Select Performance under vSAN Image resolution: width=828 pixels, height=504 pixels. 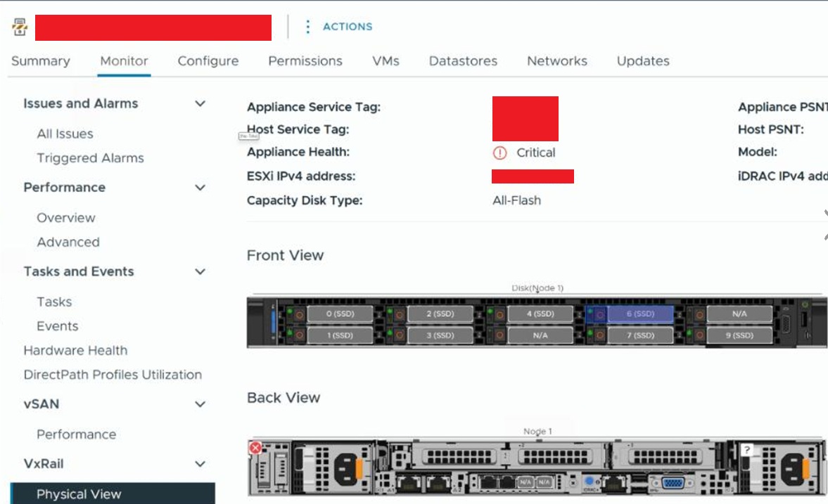(x=77, y=434)
